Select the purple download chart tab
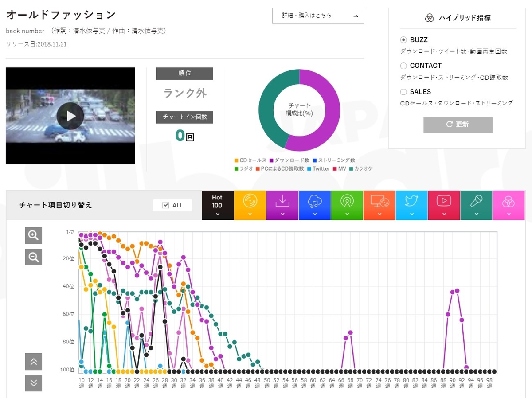The image size is (532, 398). [282, 205]
